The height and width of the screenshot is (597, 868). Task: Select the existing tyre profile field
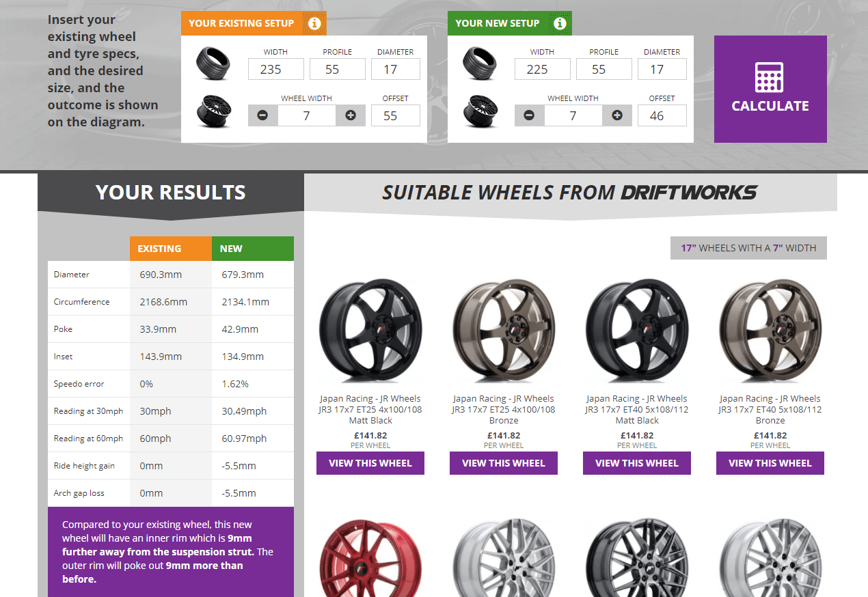[x=338, y=69]
